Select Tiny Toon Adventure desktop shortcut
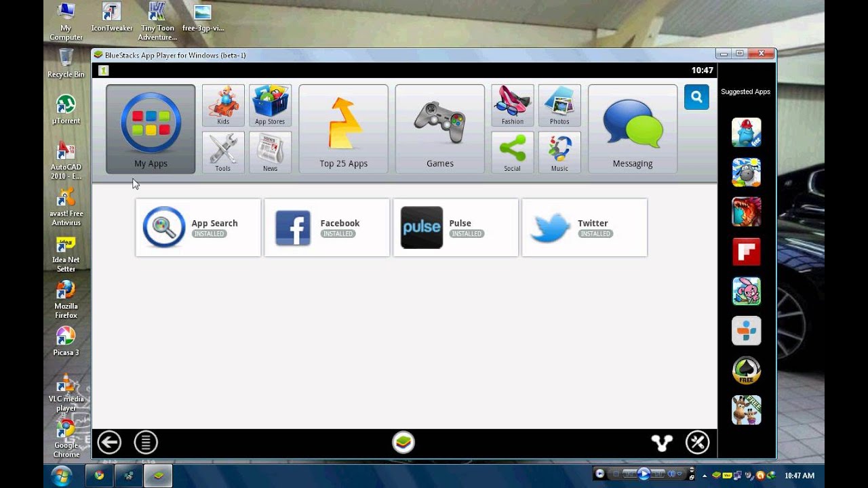 click(x=157, y=22)
